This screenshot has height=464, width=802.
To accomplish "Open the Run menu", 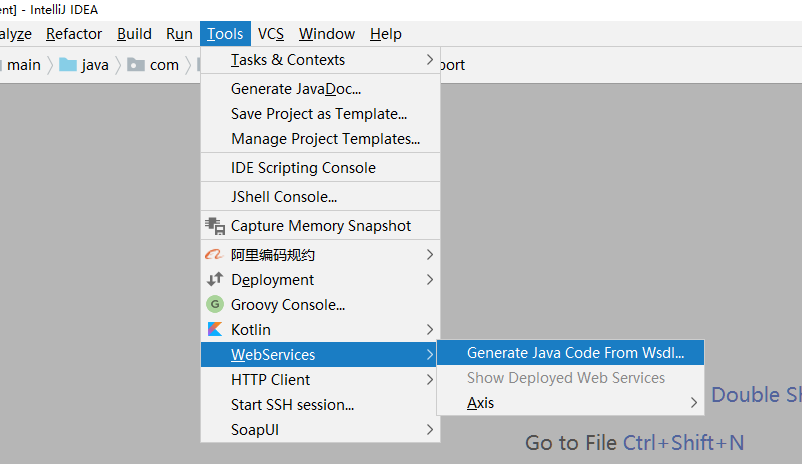I will pos(179,34).
